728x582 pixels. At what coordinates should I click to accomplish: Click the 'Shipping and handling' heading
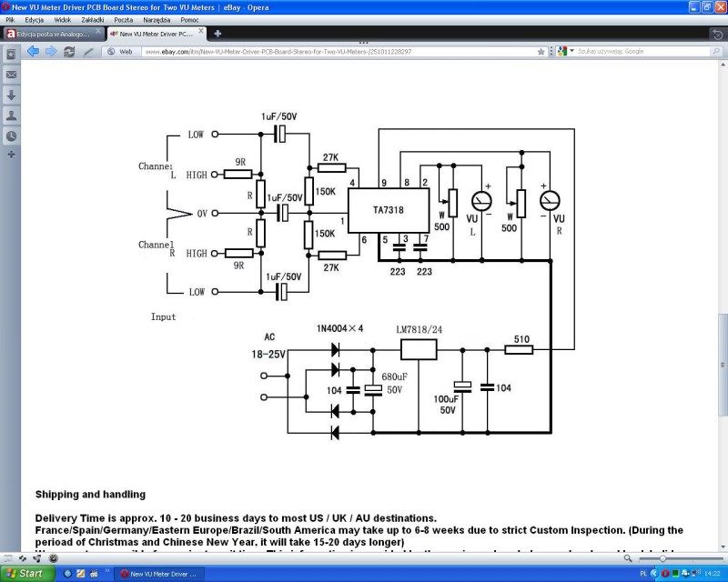(x=90, y=495)
